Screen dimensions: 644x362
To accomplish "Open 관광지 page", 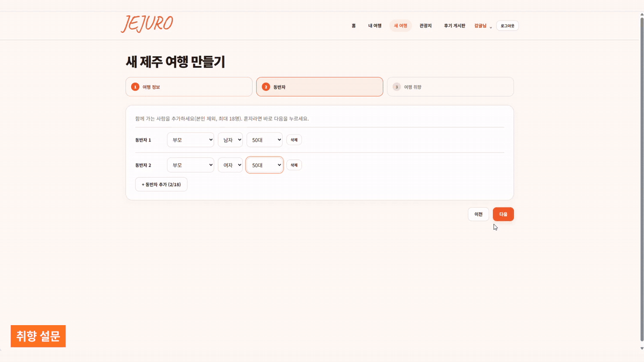I will tap(426, 26).
